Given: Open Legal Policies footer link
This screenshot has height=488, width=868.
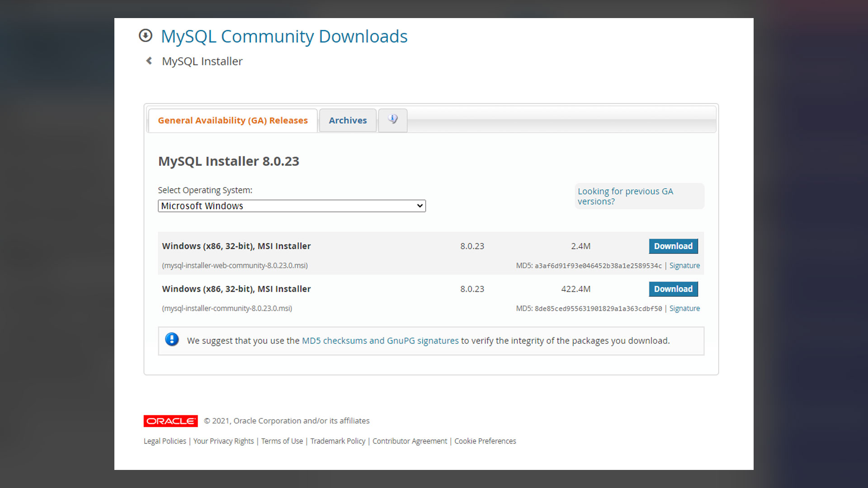Looking at the screenshot, I should (165, 441).
